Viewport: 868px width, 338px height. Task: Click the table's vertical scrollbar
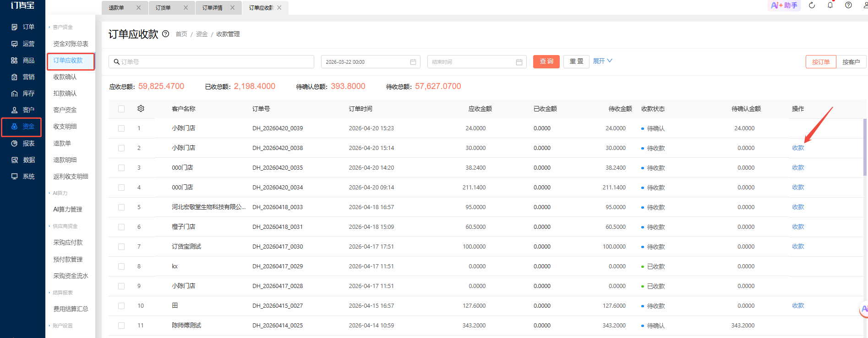(x=865, y=147)
